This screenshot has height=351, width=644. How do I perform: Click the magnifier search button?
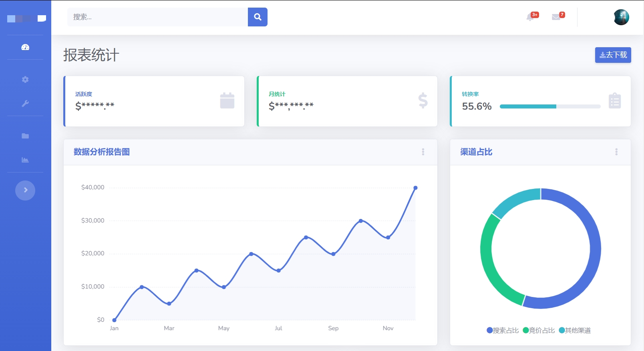coord(258,17)
